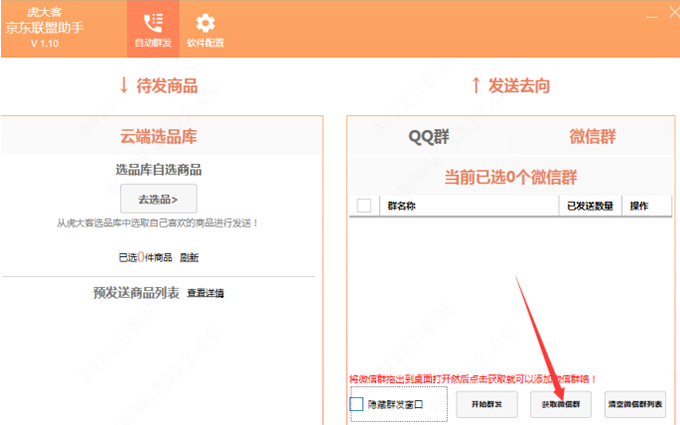Close the 京东联盟助手 window
The height and width of the screenshot is (425, 680).
(x=675, y=12)
